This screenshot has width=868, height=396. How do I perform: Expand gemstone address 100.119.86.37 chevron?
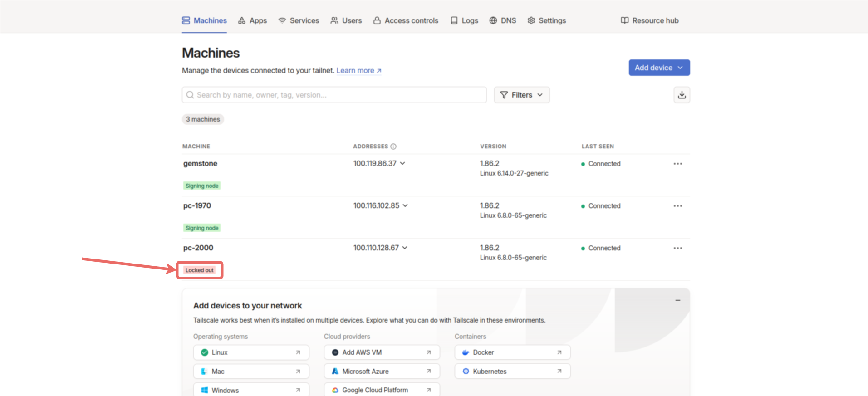(402, 163)
